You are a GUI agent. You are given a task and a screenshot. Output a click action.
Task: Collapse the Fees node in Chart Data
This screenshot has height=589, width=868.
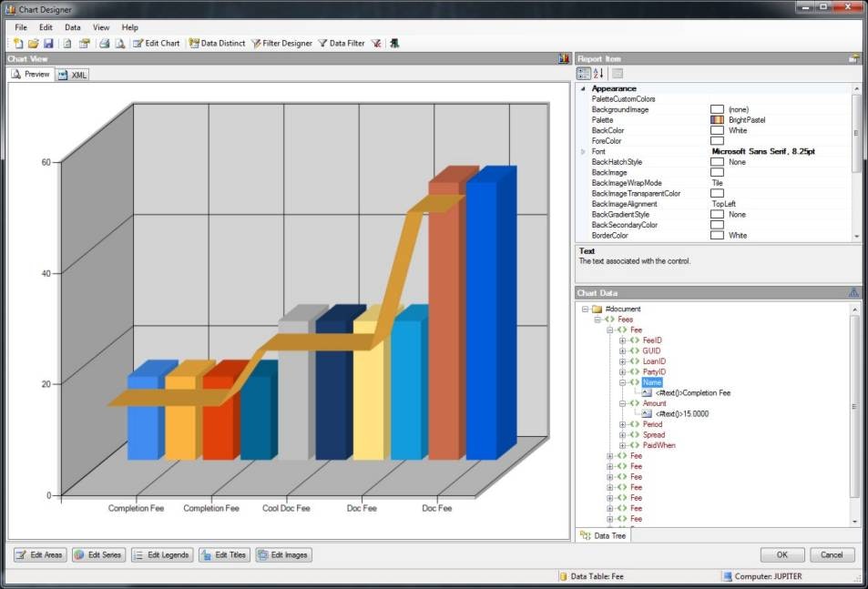click(598, 319)
